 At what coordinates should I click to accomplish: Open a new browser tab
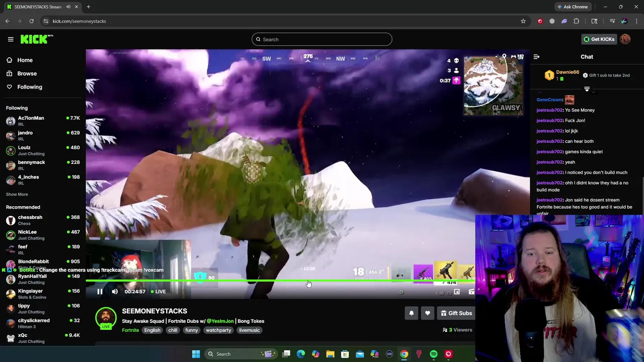pyautogui.click(x=88, y=7)
